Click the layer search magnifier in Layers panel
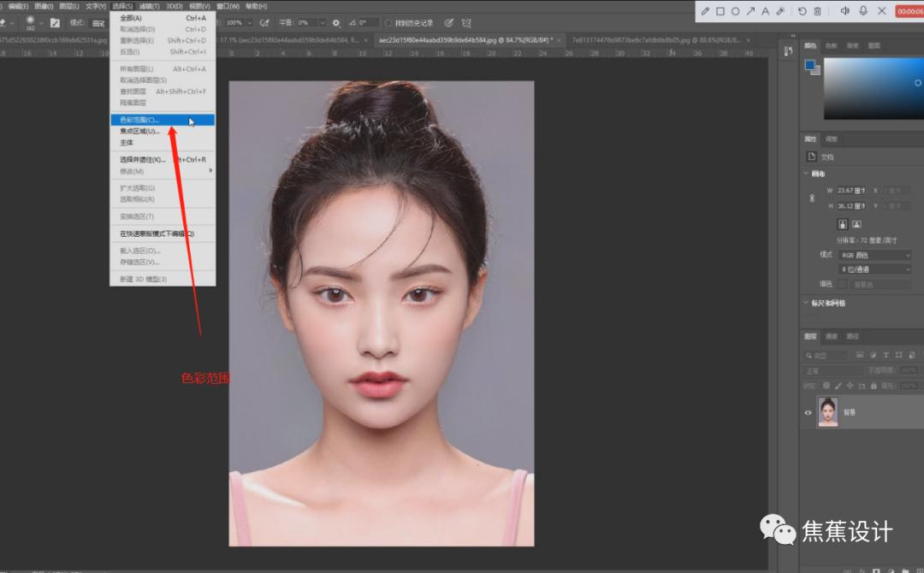The height and width of the screenshot is (573, 924). point(811,354)
